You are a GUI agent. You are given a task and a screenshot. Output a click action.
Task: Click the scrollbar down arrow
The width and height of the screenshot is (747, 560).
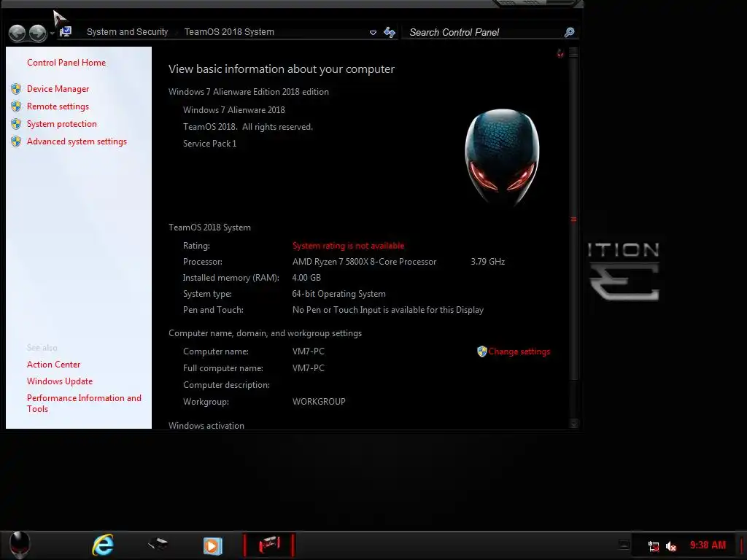click(x=573, y=424)
